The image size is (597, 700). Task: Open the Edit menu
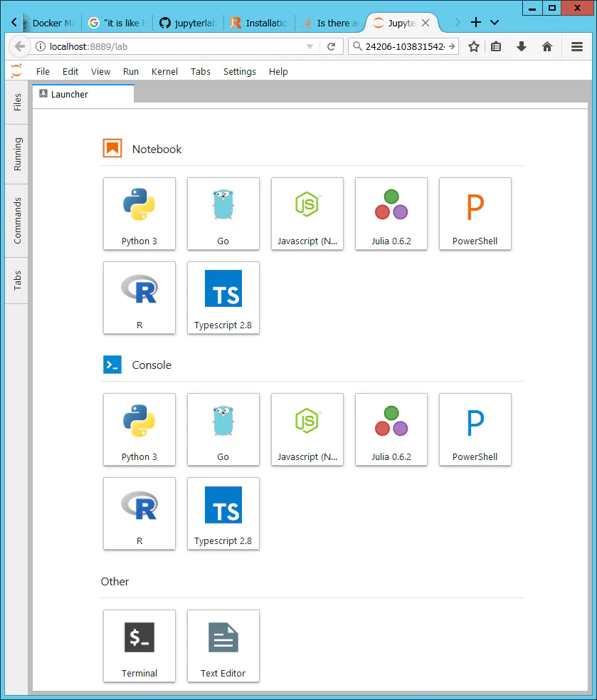70,71
